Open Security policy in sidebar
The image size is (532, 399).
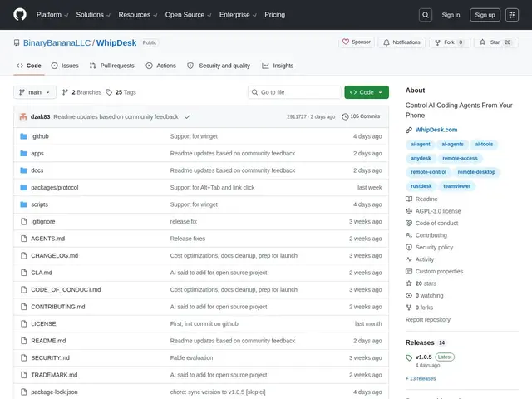430,248
